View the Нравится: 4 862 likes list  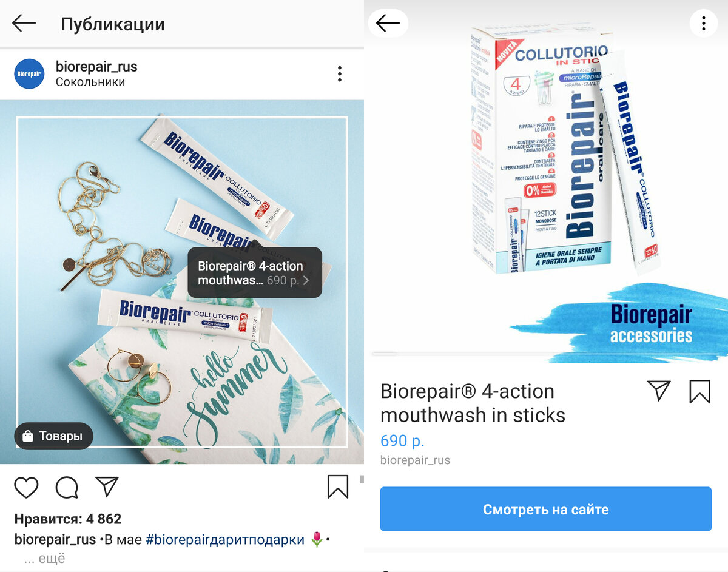point(68,519)
